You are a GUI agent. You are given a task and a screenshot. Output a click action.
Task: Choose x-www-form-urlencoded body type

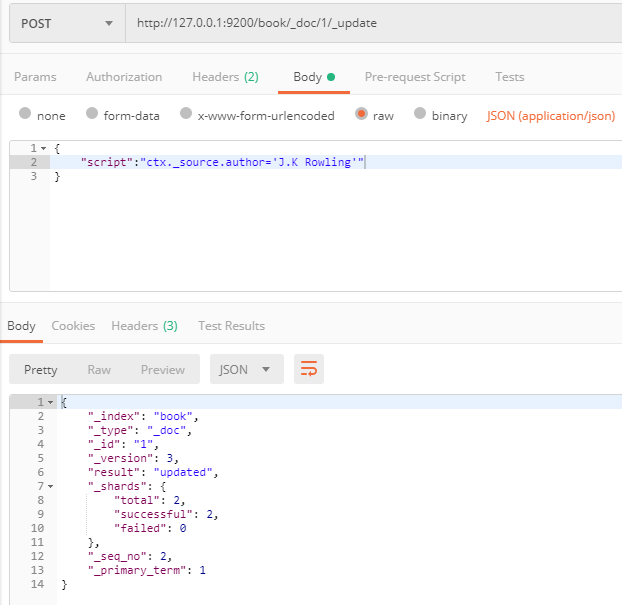[x=186, y=113]
